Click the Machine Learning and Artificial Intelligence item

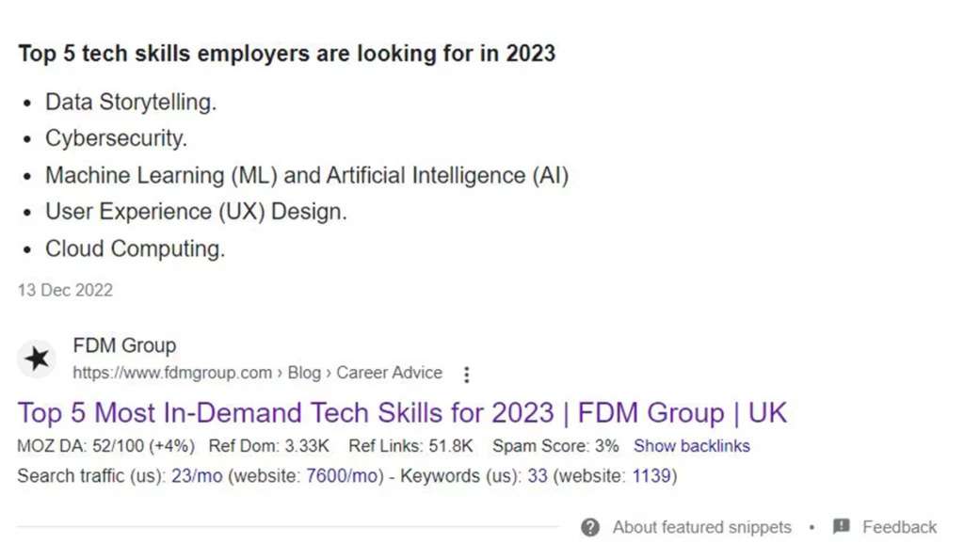(307, 175)
